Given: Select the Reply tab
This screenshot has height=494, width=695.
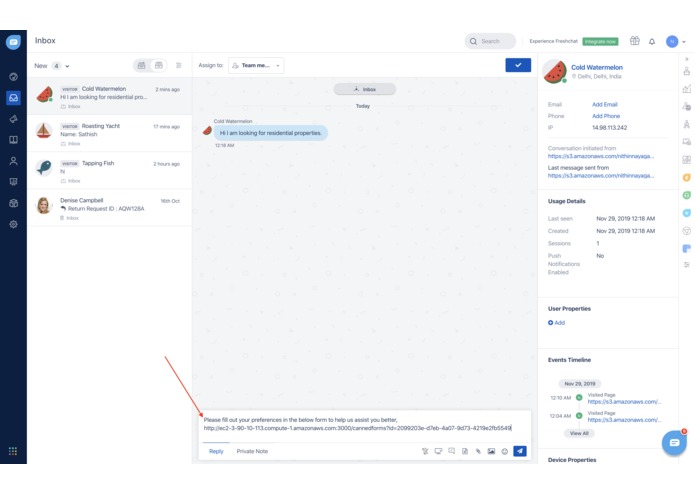Looking at the screenshot, I should (x=216, y=451).
